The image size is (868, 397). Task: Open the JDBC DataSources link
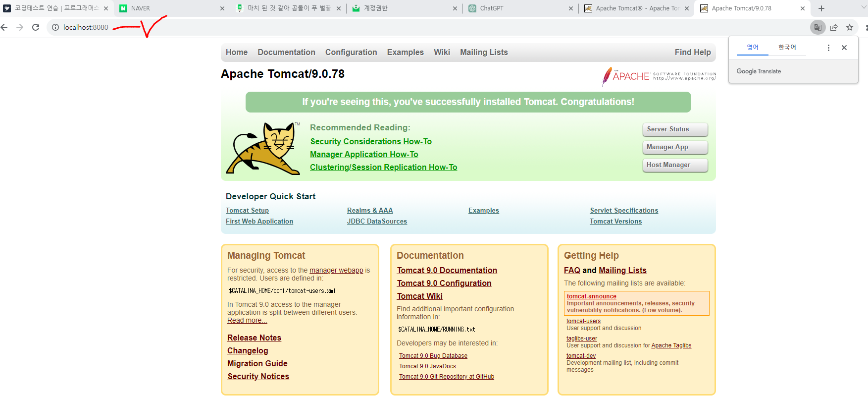point(377,222)
